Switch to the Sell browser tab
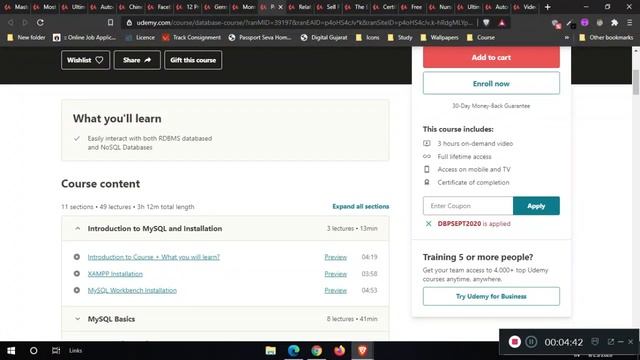This screenshot has width=640, height=360. pos(327,7)
